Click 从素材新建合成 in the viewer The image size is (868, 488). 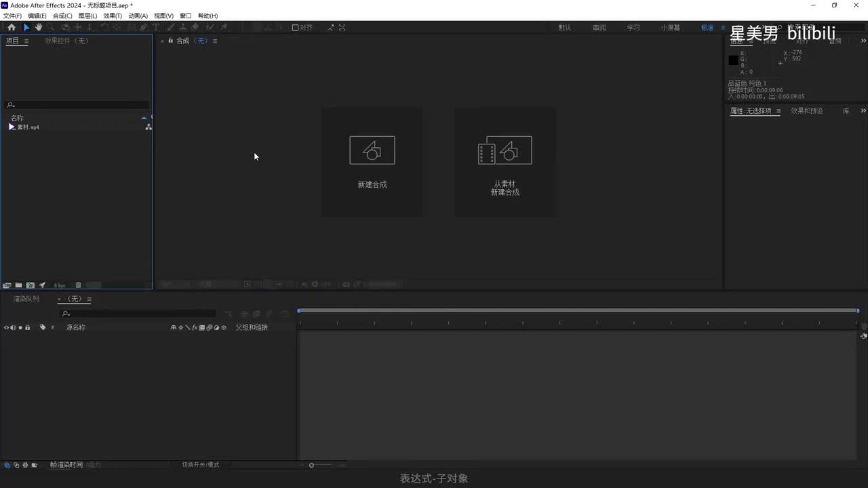coord(505,188)
